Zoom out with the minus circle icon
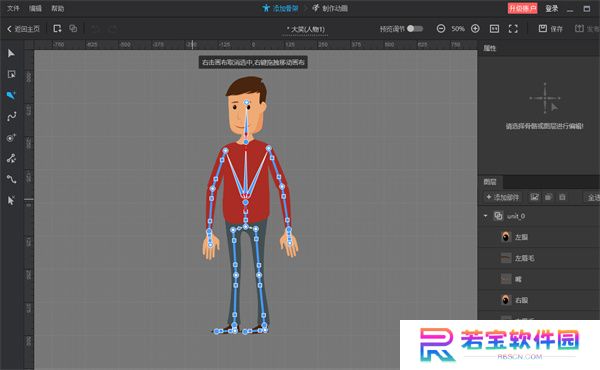The width and height of the screenshot is (600, 370). (441, 29)
